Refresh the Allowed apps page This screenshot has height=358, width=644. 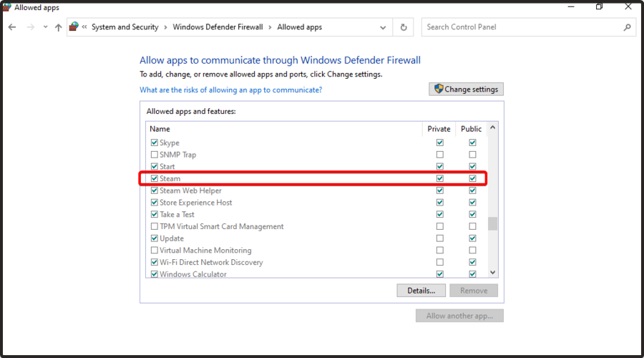pyautogui.click(x=404, y=27)
